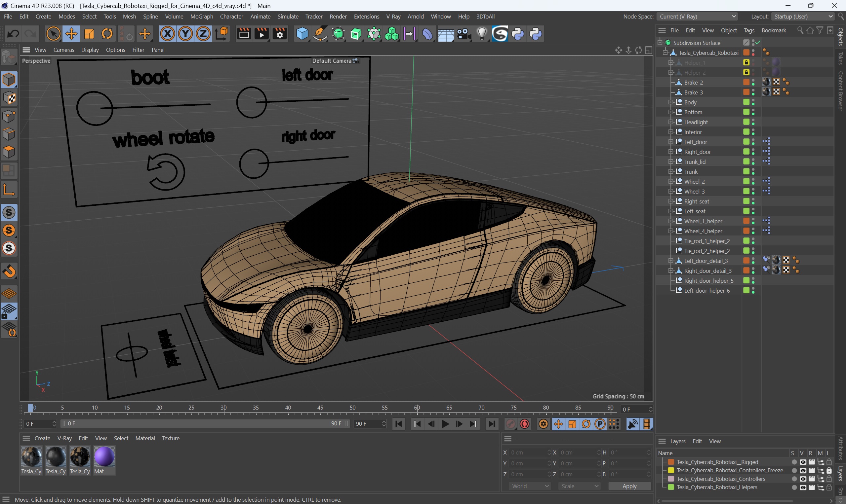Toggle Rigged layer visibility eye
Viewport: 846px width, 504px height.
point(803,462)
